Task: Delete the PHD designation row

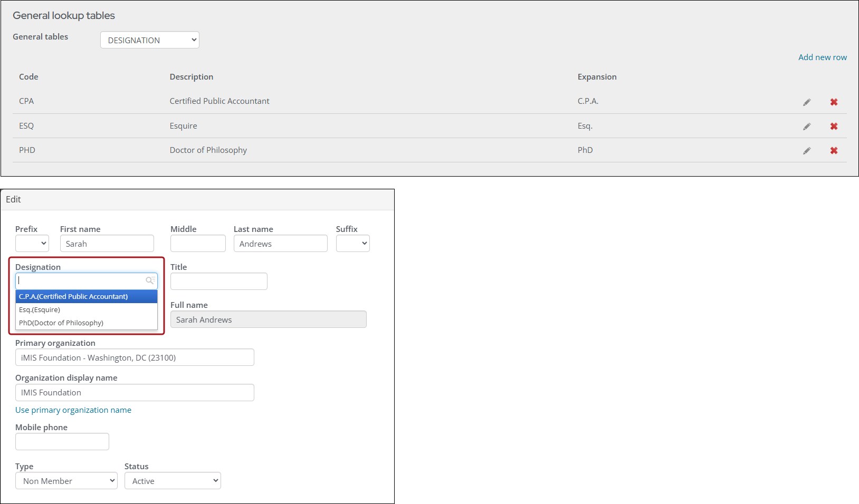Action: click(x=834, y=151)
